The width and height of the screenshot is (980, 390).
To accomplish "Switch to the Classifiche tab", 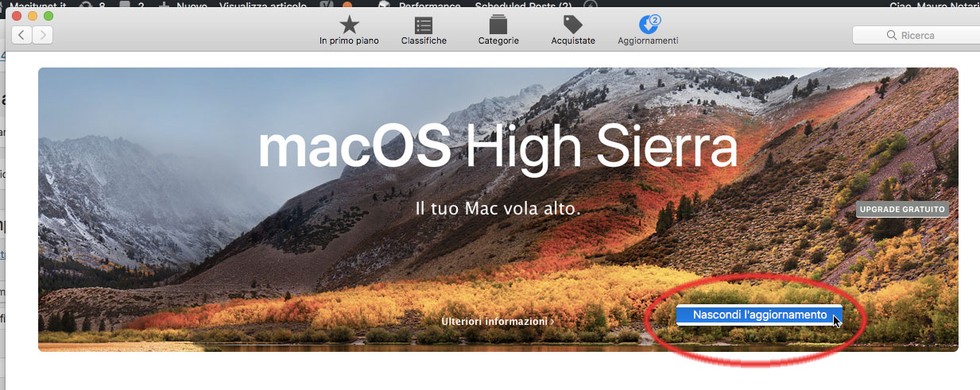I will (424, 30).
